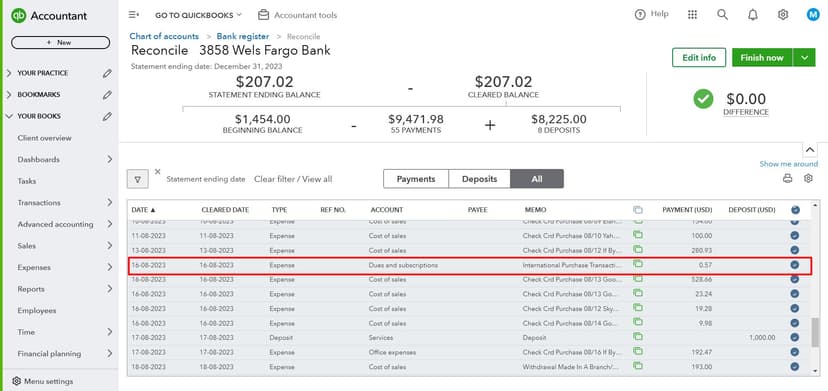
Task: Expand the Advanced accounting submenu
Action: pyautogui.click(x=109, y=224)
